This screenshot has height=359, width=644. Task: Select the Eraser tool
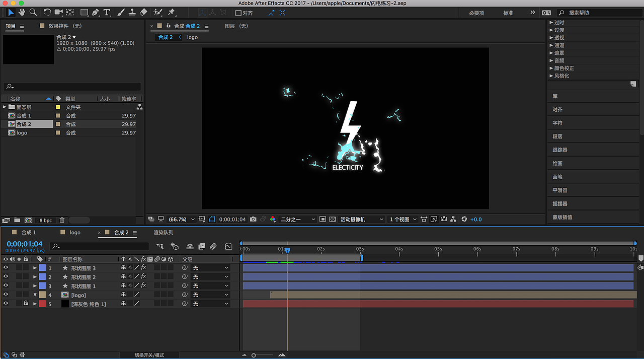click(x=143, y=12)
